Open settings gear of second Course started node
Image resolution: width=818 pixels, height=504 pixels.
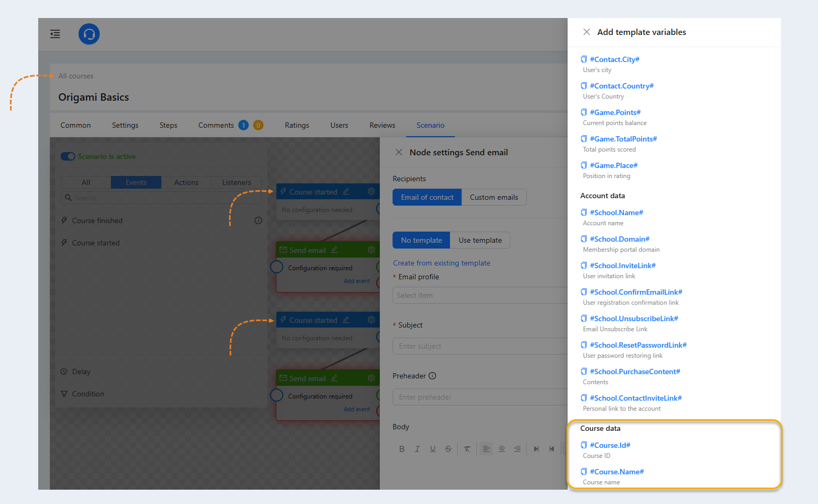[371, 320]
